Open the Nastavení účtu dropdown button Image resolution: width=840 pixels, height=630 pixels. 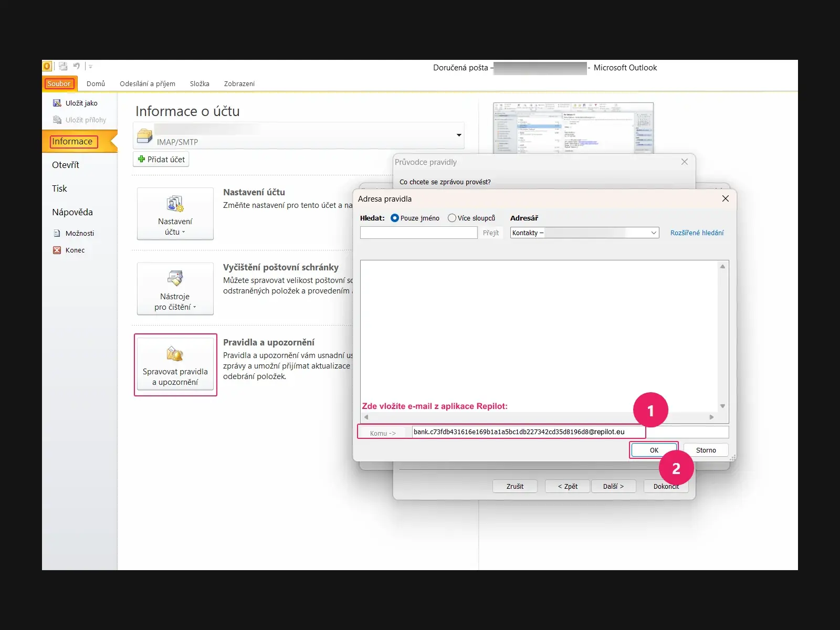pos(175,214)
